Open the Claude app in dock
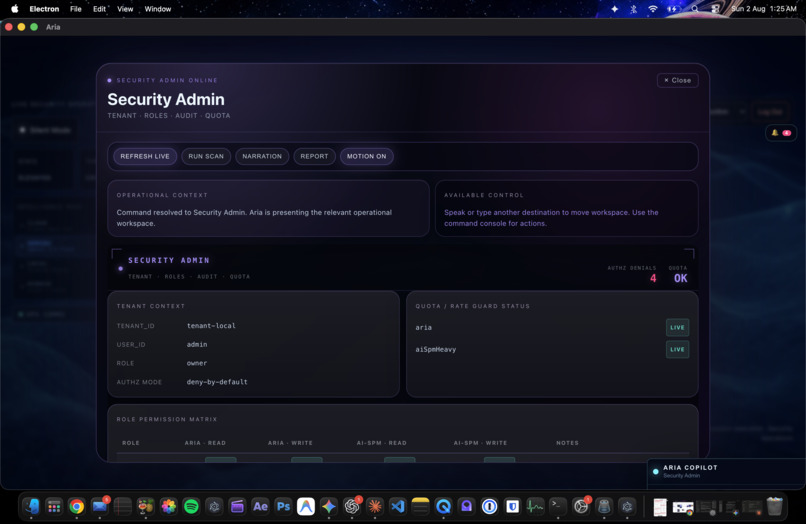This screenshot has height=524, width=806. [x=375, y=507]
